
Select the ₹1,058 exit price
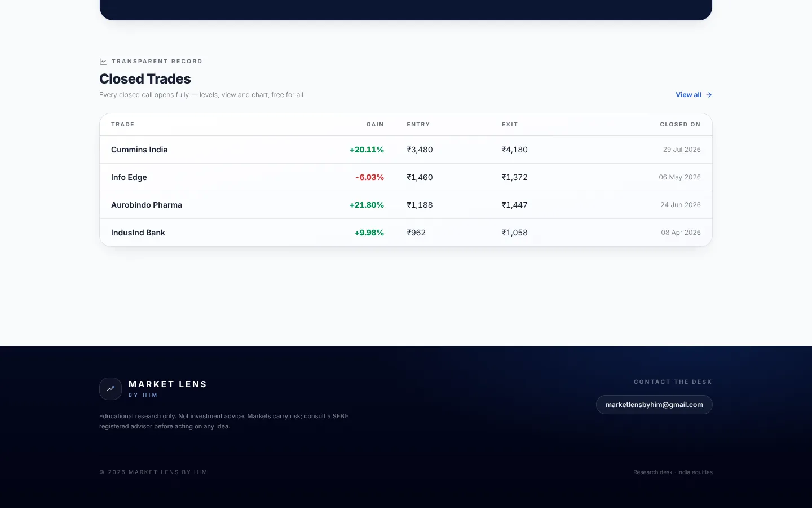tap(515, 233)
